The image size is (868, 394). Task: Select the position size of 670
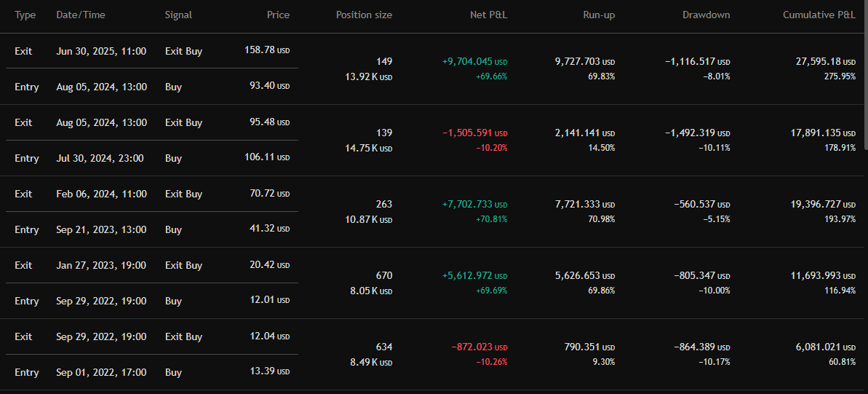(x=383, y=276)
